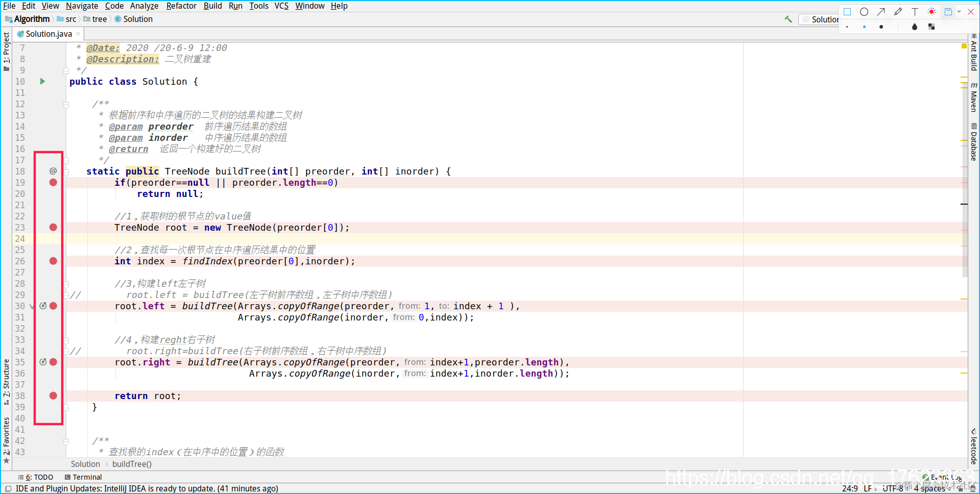The height and width of the screenshot is (494, 980).
Task: Click the tool windows quick-access icon in status bar
Action: [8, 488]
